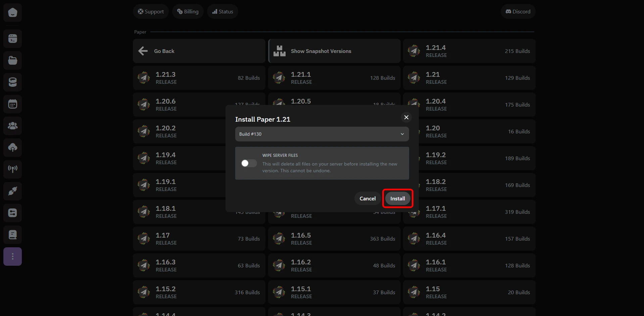Viewport: 644px width, 316px height.
Task: Select version 1.21.4 with 215 Builds
Action: pyautogui.click(x=469, y=51)
